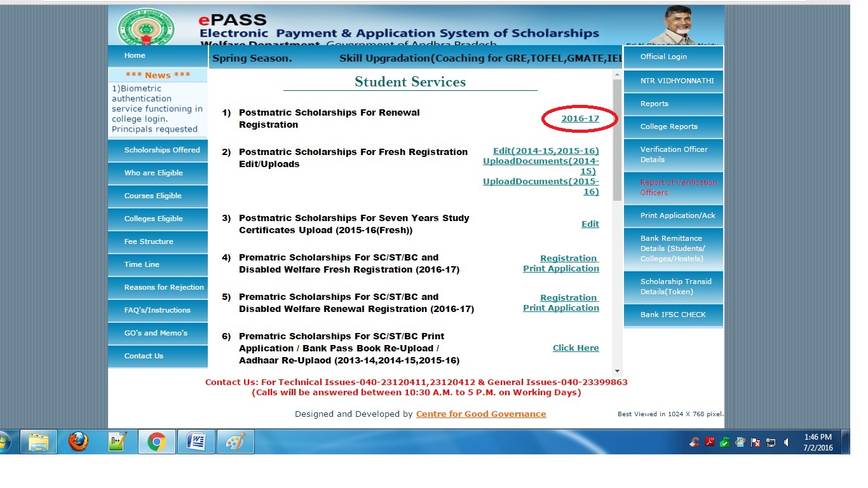Open GO's and Memo's page
This screenshot has height=488, width=868.
[158, 334]
